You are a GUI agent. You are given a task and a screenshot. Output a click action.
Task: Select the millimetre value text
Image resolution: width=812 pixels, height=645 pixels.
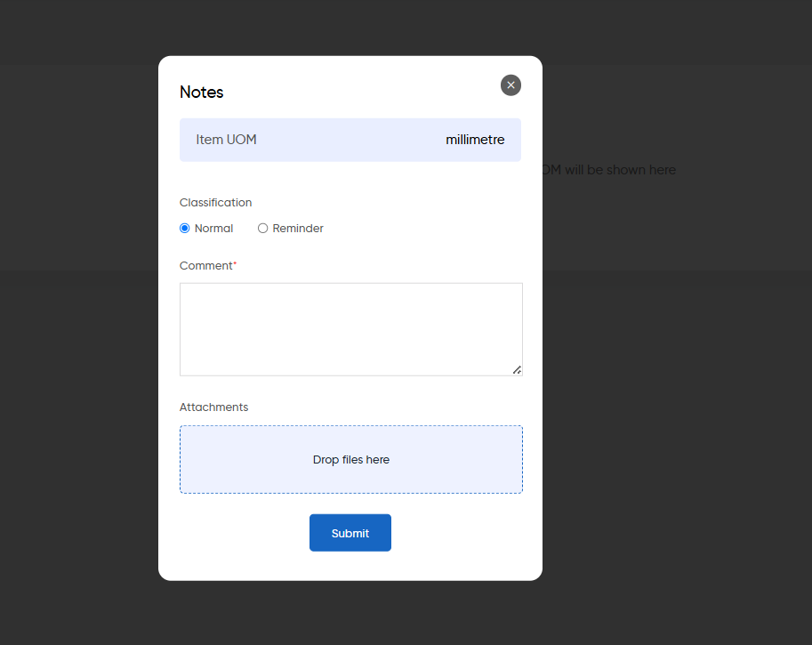[x=475, y=140]
